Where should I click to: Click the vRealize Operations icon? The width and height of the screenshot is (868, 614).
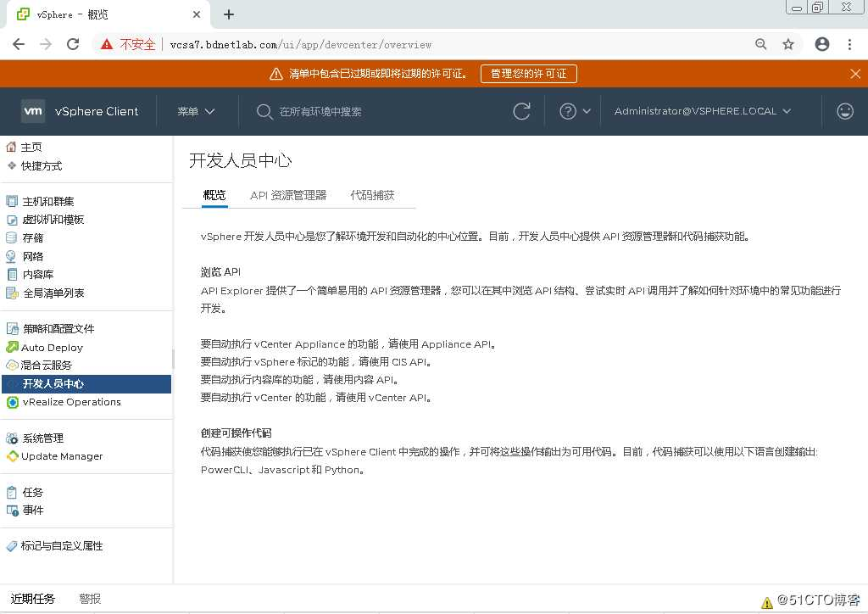[12, 402]
